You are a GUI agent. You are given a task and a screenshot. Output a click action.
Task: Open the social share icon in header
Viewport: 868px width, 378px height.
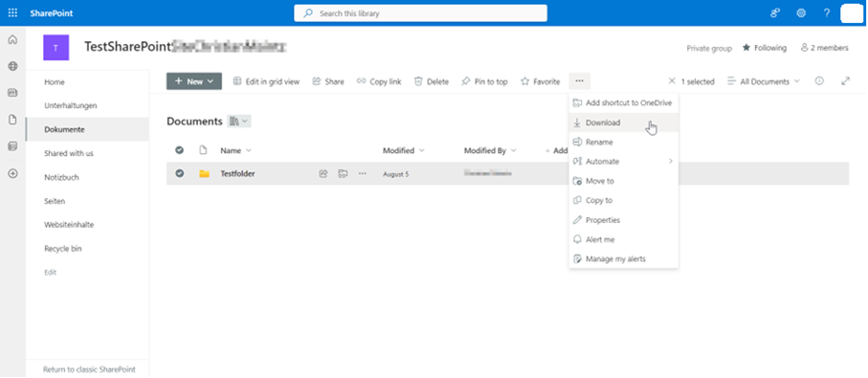pyautogui.click(x=775, y=13)
